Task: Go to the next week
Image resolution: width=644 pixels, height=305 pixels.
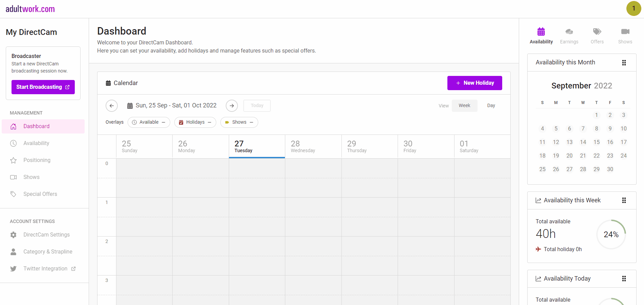Action: (x=232, y=106)
